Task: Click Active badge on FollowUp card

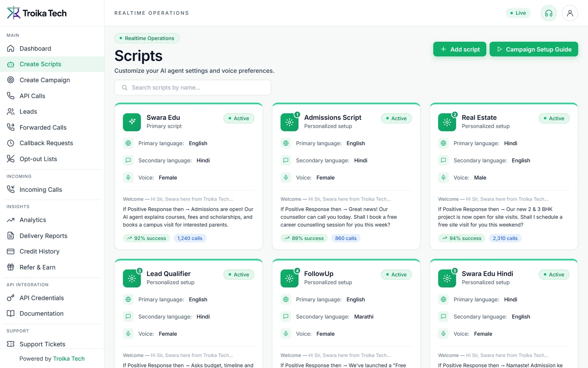Action: pyautogui.click(x=396, y=275)
